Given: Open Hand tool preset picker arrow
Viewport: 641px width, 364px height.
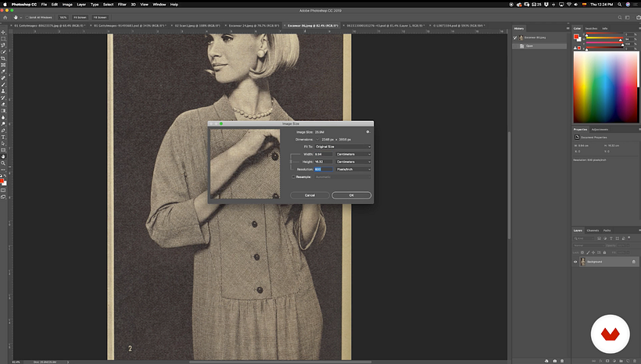Looking at the screenshot, I should 20,17.
